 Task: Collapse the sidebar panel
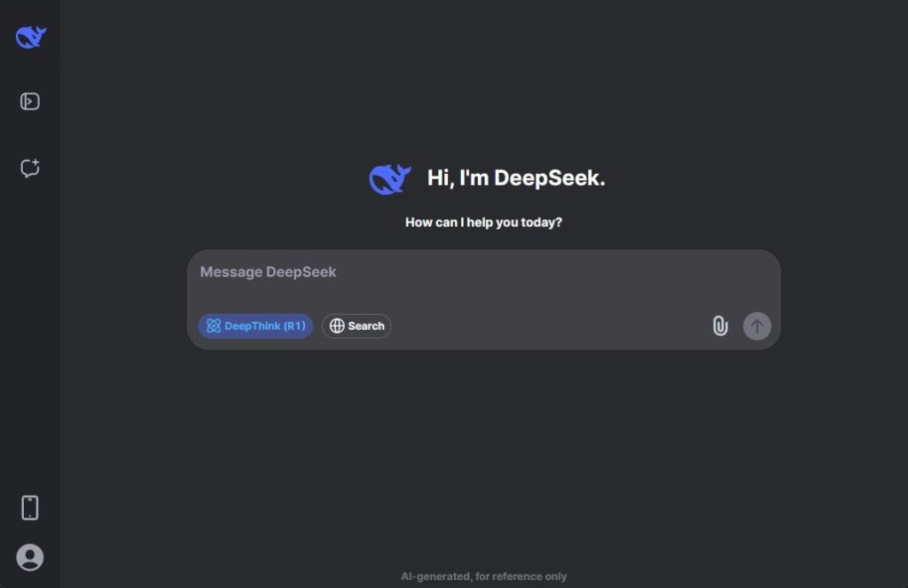coord(29,101)
